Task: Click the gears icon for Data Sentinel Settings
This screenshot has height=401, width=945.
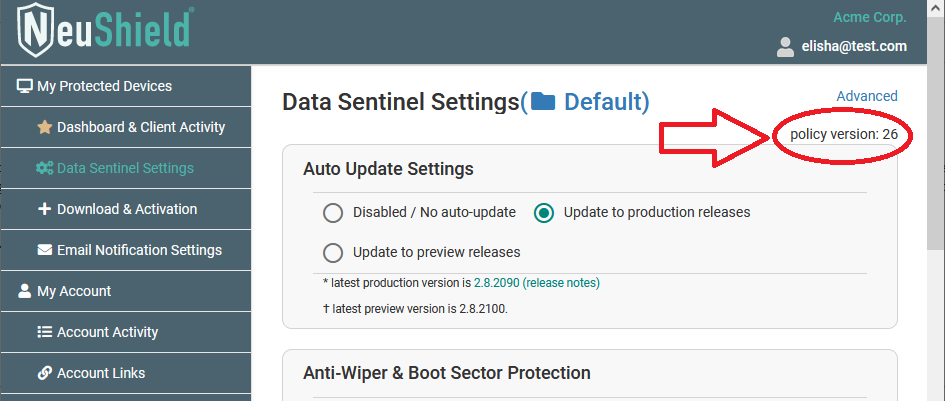Action: (45, 168)
